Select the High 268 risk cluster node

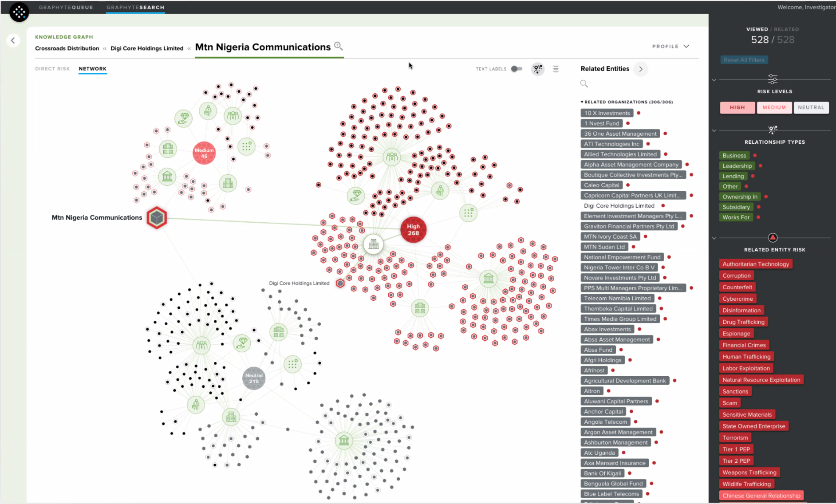coord(413,230)
